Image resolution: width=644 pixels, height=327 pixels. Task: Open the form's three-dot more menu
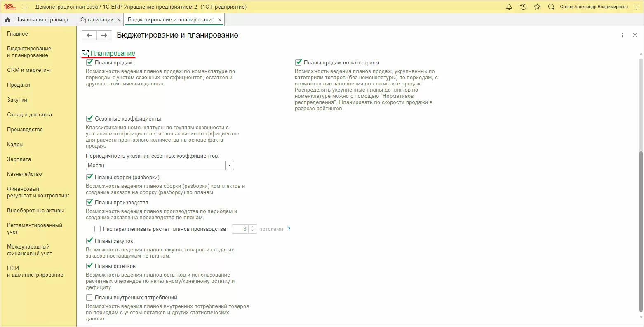[623, 36]
